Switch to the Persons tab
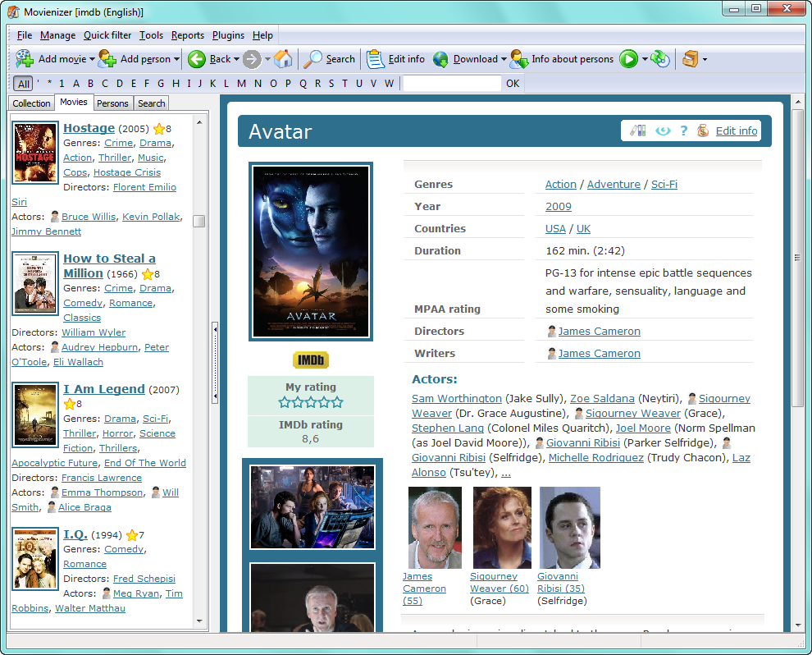812x655 pixels. 112,103
